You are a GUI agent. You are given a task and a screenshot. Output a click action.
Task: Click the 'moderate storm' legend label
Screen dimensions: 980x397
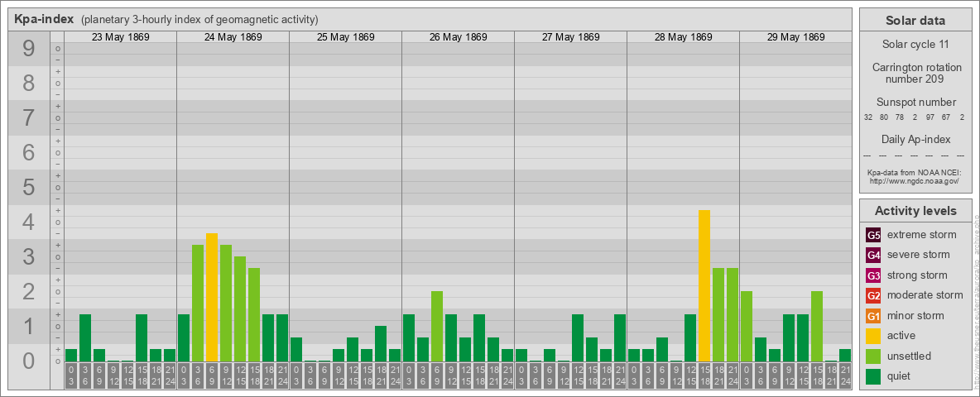925,295
